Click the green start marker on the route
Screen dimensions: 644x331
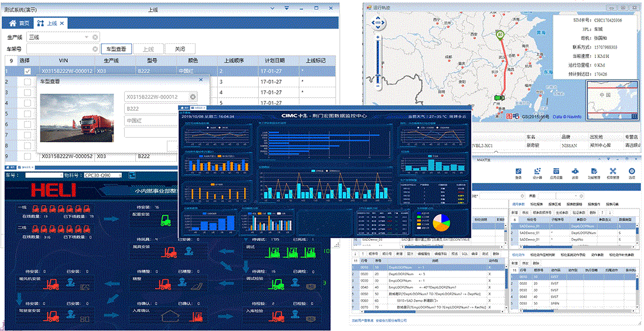click(500, 35)
